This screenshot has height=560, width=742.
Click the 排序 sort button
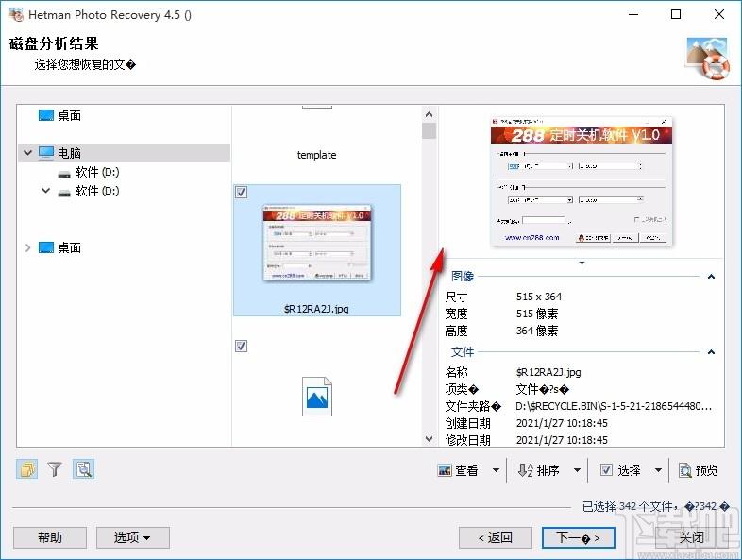point(539,470)
